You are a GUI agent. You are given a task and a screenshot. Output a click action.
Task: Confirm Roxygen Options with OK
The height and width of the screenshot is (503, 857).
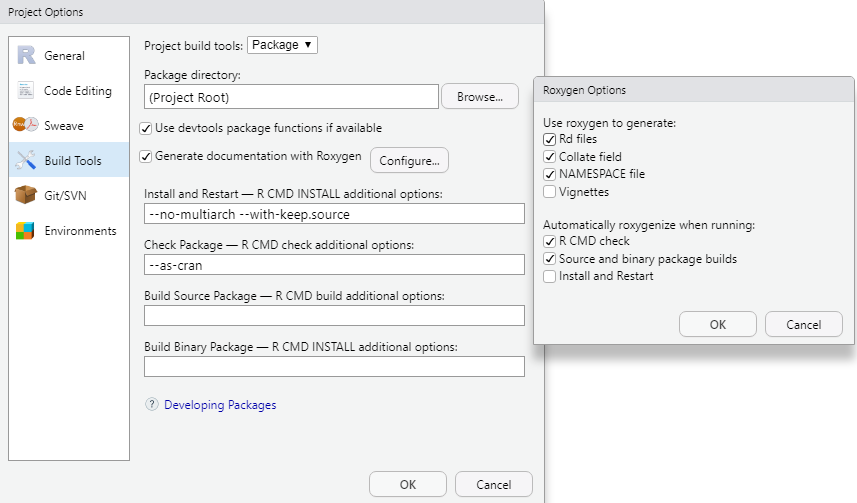pos(718,324)
